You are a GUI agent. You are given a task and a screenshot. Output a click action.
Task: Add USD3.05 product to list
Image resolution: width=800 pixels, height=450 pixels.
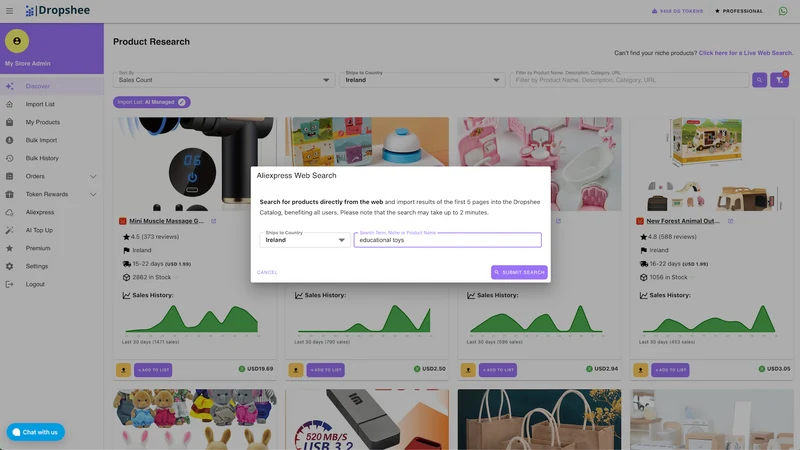(x=670, y=370)
